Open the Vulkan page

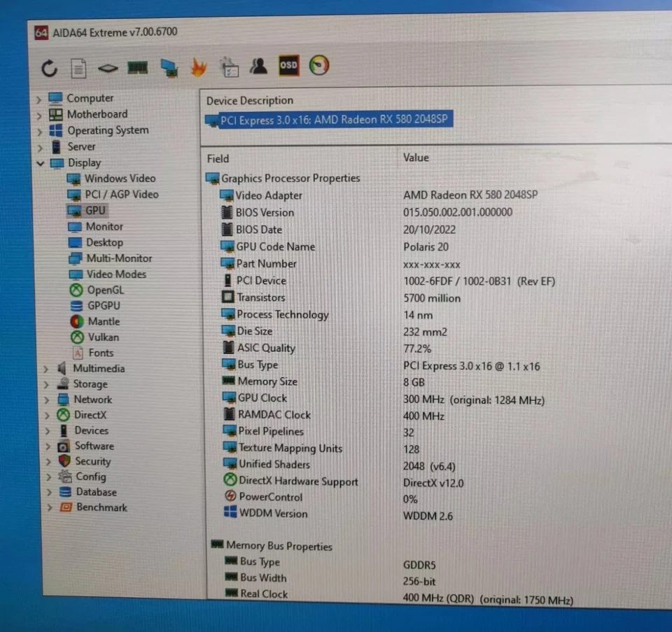(104, 337)
